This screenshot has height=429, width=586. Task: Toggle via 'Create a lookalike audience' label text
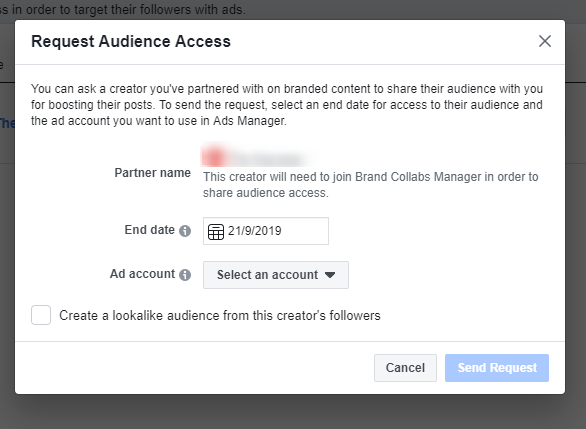[220, 315]
